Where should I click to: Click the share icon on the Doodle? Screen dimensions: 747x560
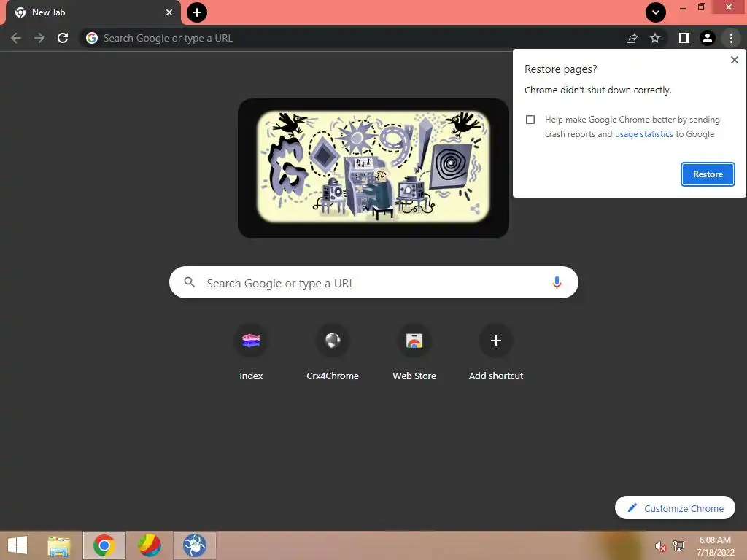coord(475,209)
